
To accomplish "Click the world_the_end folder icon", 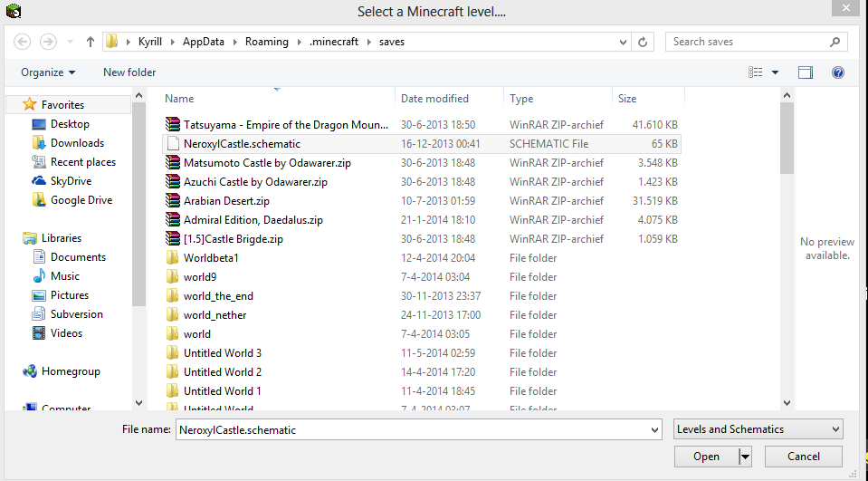I will click(x=173, y=296).
